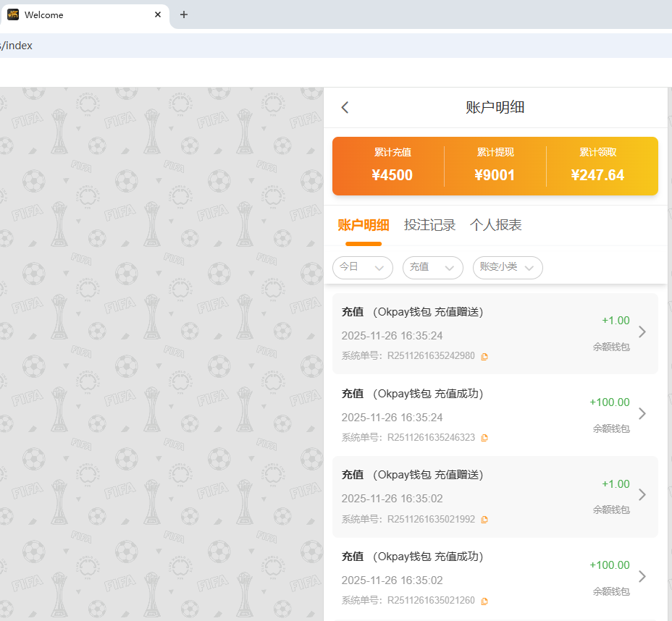Click the back arrow beside 账户明细 header
The width and height of the screenshot is (672, 621).
click(x=345, y=108)
